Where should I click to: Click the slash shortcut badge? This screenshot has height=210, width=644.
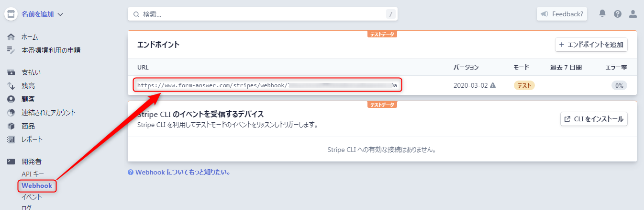(x=391, y=14)
